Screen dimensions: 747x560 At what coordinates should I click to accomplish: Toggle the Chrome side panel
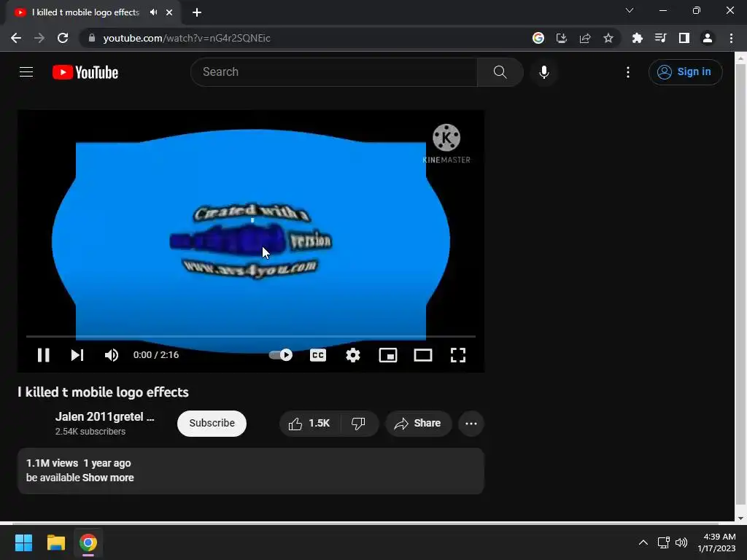[684, 38]
